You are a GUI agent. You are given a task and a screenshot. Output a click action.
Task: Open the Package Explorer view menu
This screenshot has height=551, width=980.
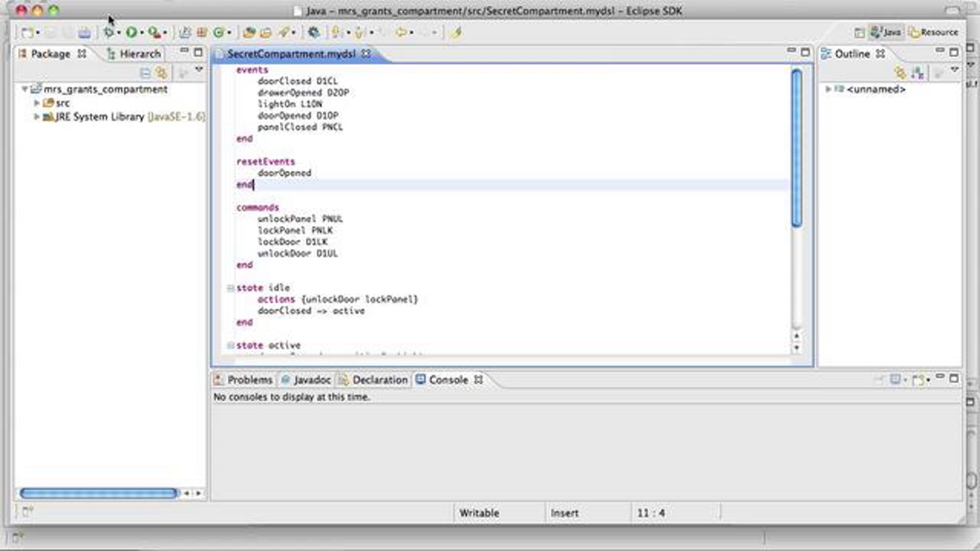pyautogui.click(x=199, y=70)
